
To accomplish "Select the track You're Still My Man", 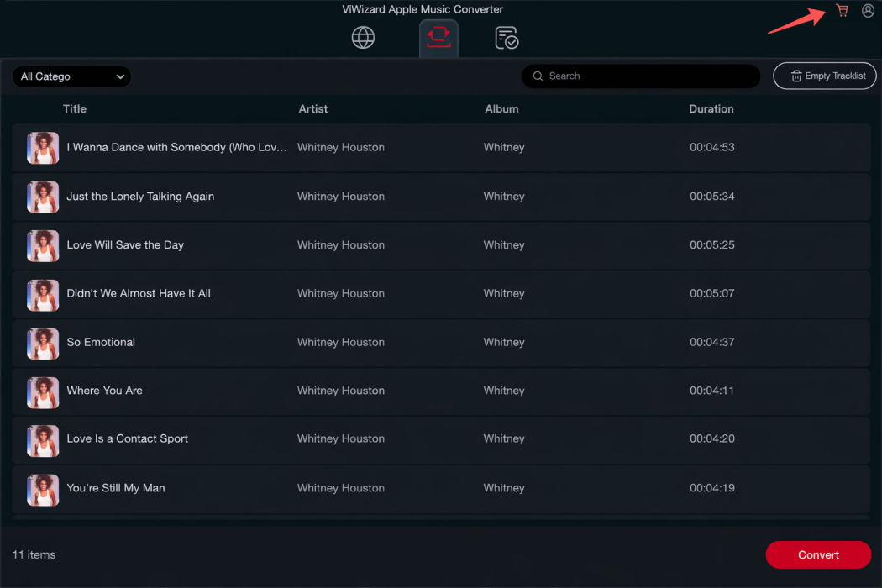I will tap(115, 488).
